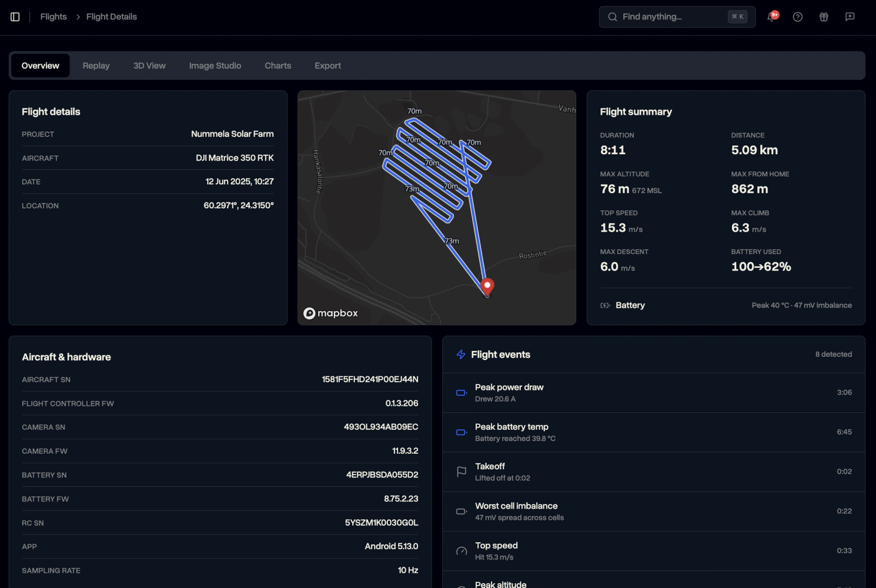Click the flight path map
Viewport: 876px width, 588px height.
[437, 208]
